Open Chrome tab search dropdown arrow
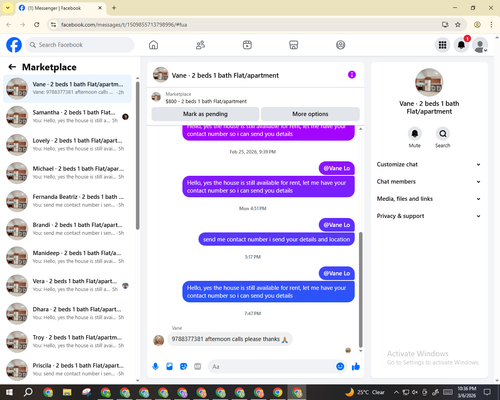Image resolution: width=500 pixels, height=400 pixels. pos(8,8)
